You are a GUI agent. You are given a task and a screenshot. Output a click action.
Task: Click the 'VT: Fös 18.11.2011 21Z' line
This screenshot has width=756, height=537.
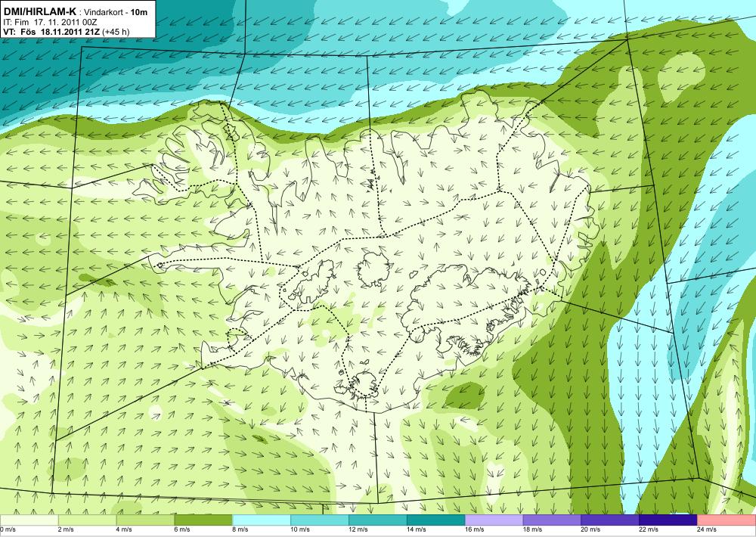pos(50,32)
